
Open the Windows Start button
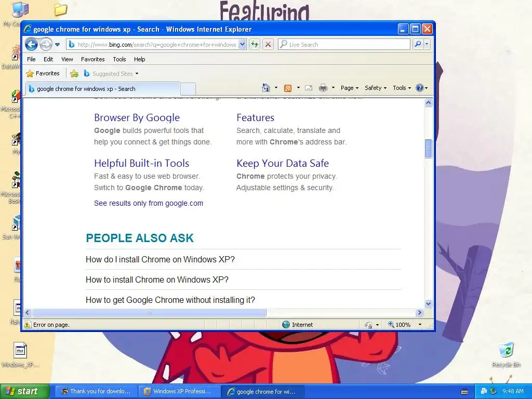tap(24, 392)
